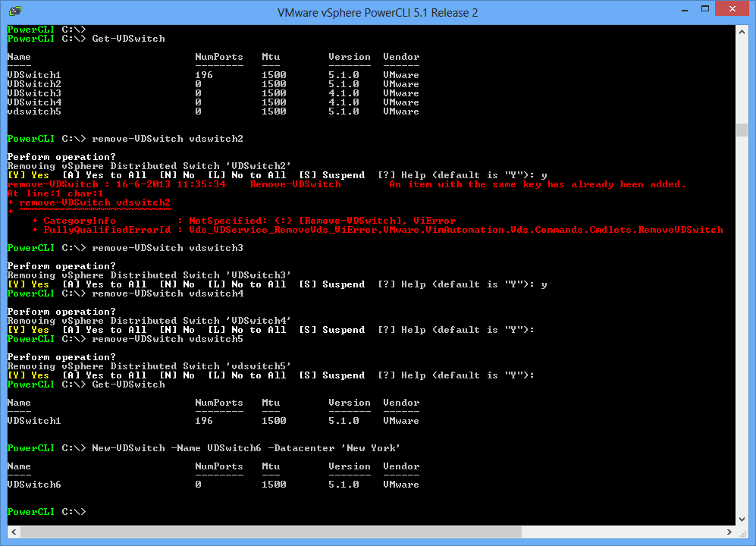The height and width of the screenshot is (546, 756).
Task: Click the horizontal scrollbar left arrow
Action: [14, 532]
